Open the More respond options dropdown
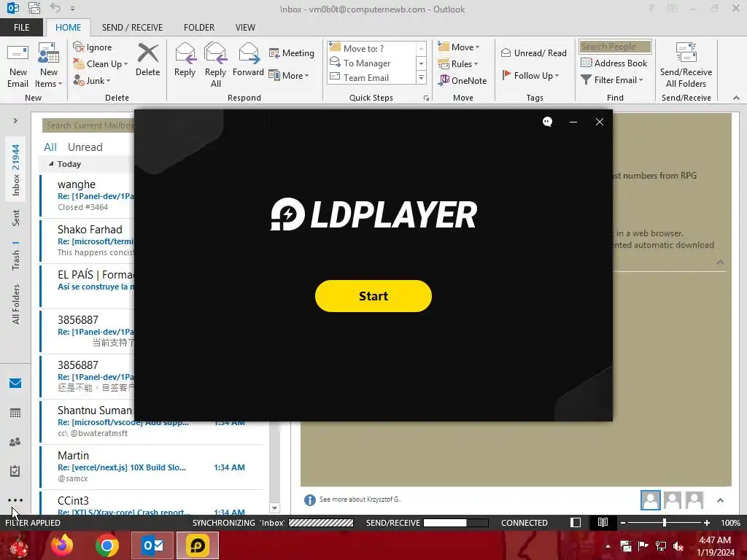The height and width of the screenshot is (560, 747). (289, 75)
